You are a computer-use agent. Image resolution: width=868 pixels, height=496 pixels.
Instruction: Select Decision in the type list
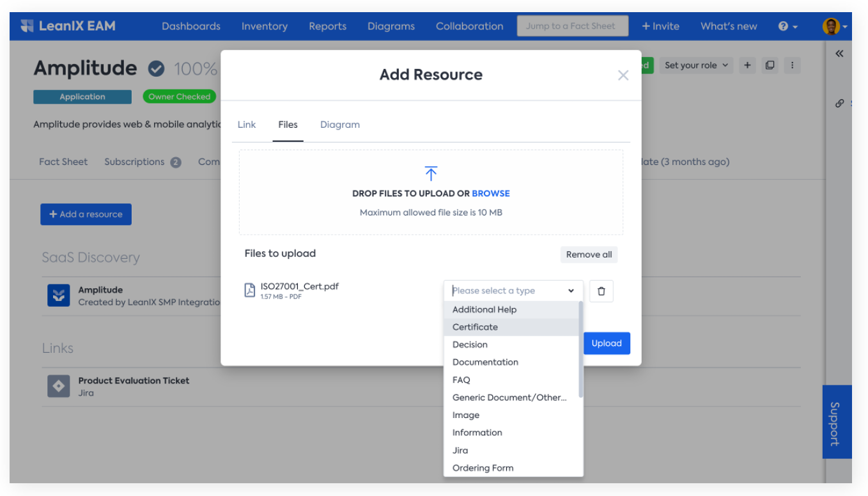511,345
